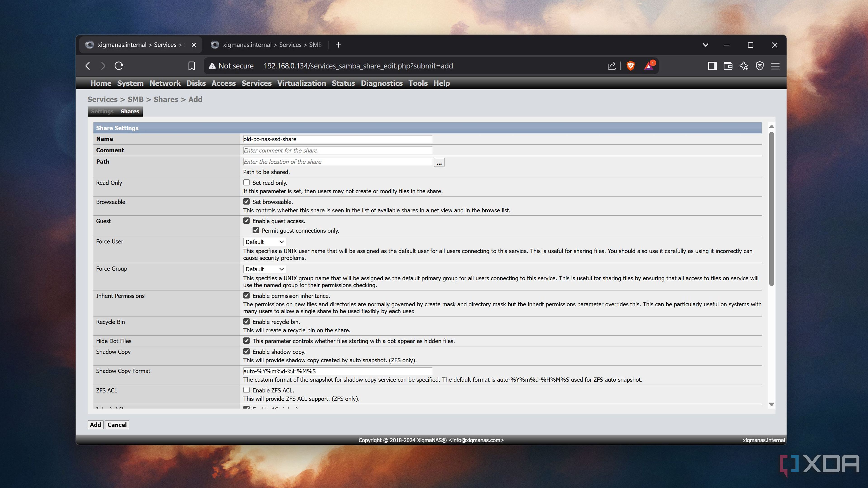Toggle the Enable guest access checkbox
This screenshot has width=868, height=488.
pyautogui.click(x=247, y=221)
